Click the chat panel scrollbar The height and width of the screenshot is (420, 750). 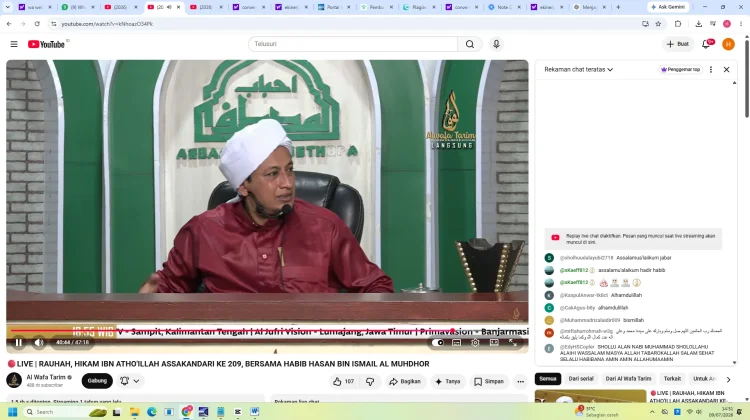tap(735, 222)
